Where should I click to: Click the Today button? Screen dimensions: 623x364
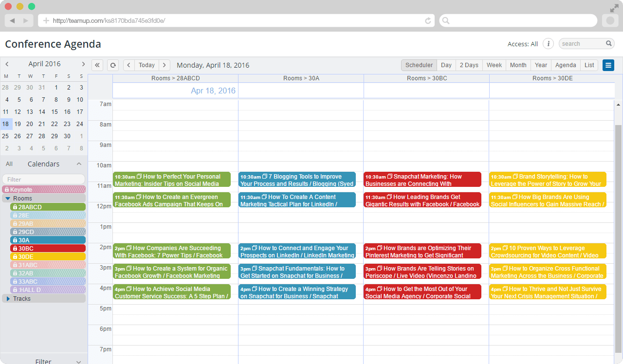[x=147, y=65]
